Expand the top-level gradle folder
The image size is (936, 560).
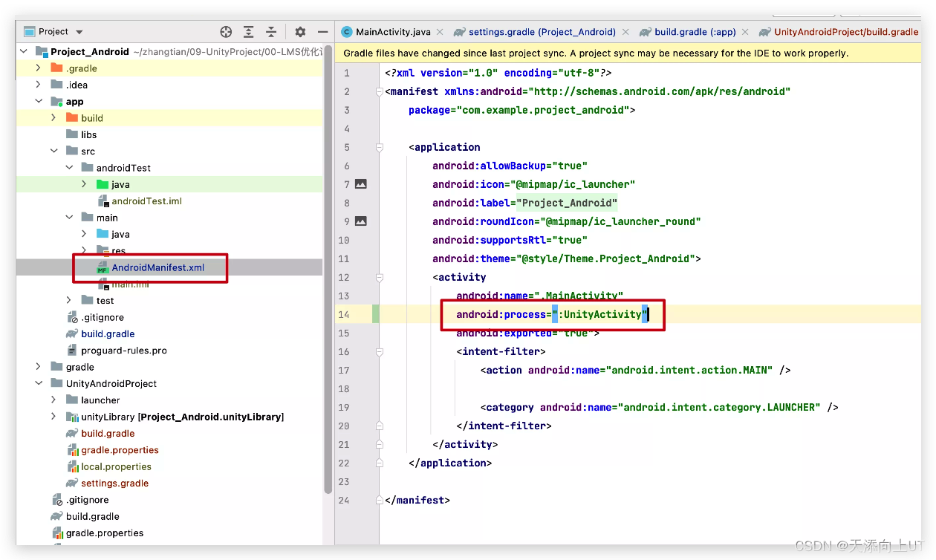(39, 367)
